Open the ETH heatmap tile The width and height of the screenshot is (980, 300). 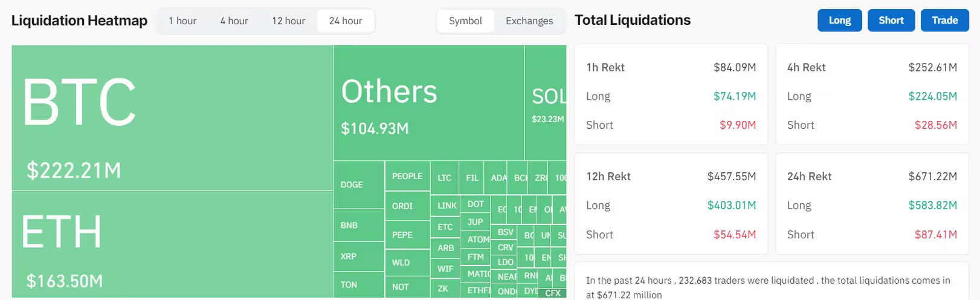(x=172, y=244)
